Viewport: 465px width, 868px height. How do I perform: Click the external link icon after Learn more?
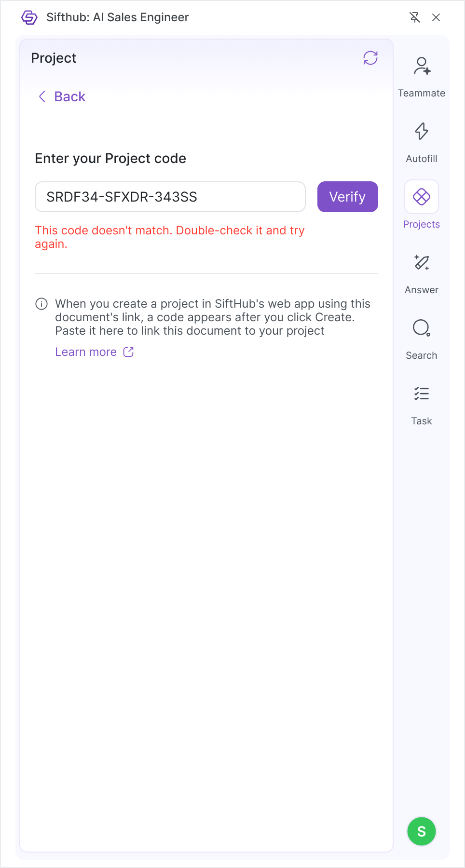click(128, 352)
